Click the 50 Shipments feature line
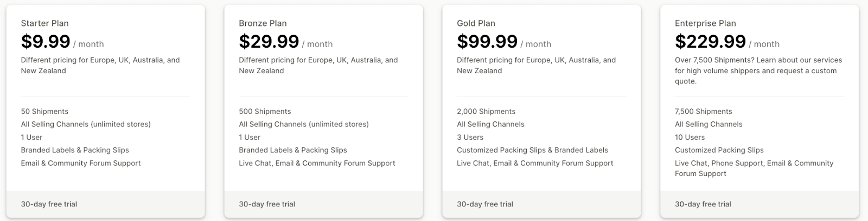The height and width of the screenshot is (221, 868). tap(44, 112)
